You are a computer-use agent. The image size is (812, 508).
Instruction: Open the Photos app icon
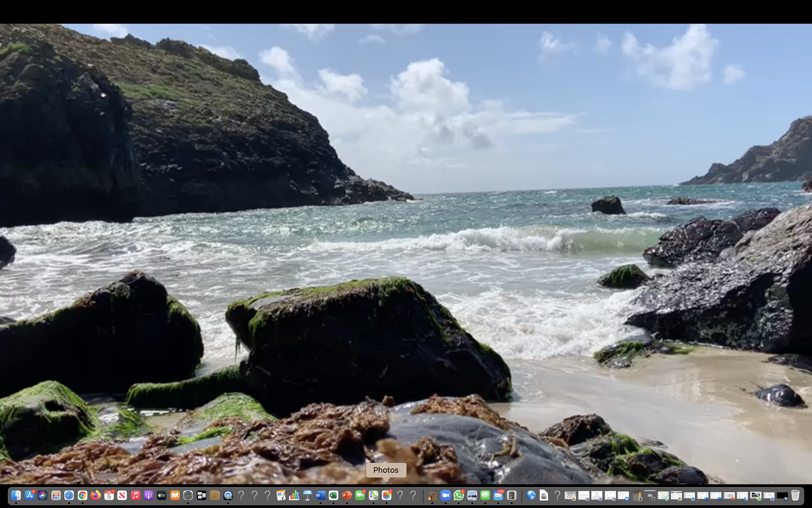[387, 495]
